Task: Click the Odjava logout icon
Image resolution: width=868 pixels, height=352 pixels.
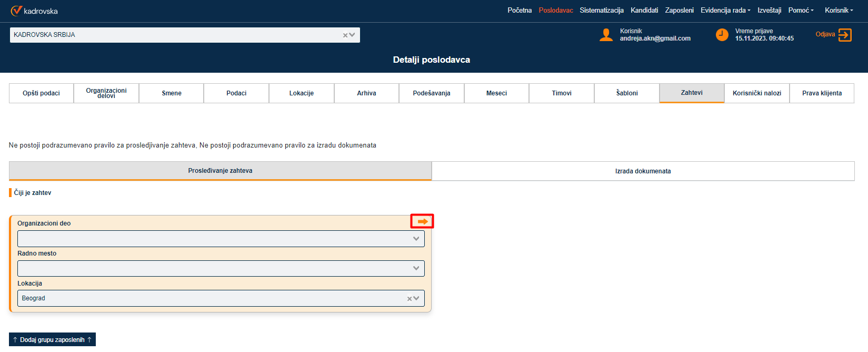Action: pyautogui.click(x=845, y=35)
